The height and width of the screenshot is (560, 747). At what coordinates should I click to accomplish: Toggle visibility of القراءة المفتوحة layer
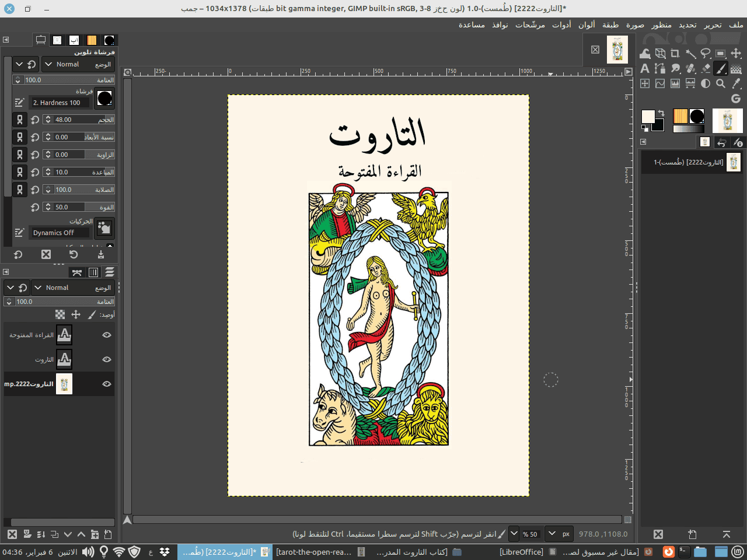tap(107, 335)
